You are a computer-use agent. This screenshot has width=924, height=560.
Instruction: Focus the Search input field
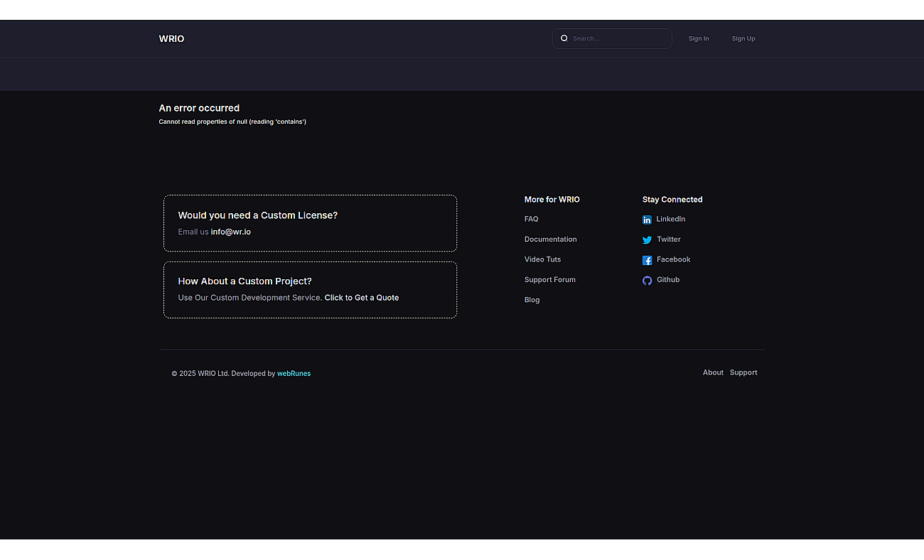[x=612, y=38]
